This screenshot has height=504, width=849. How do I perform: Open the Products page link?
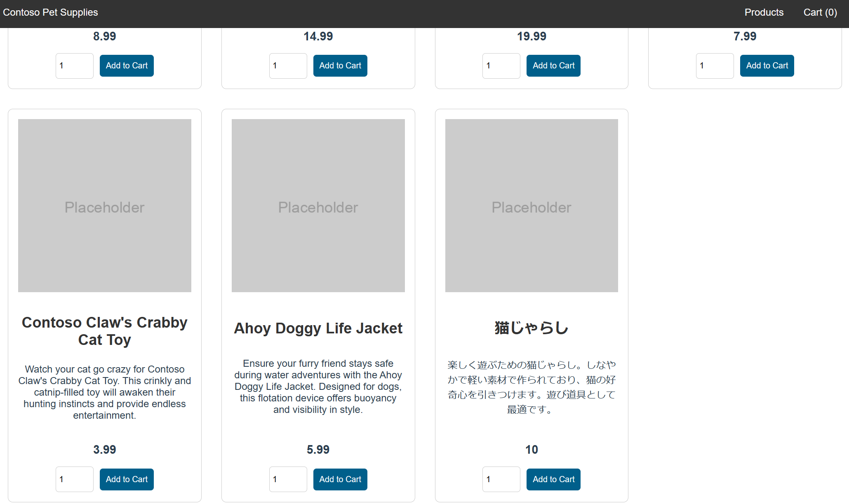click(x=764, y=12)
